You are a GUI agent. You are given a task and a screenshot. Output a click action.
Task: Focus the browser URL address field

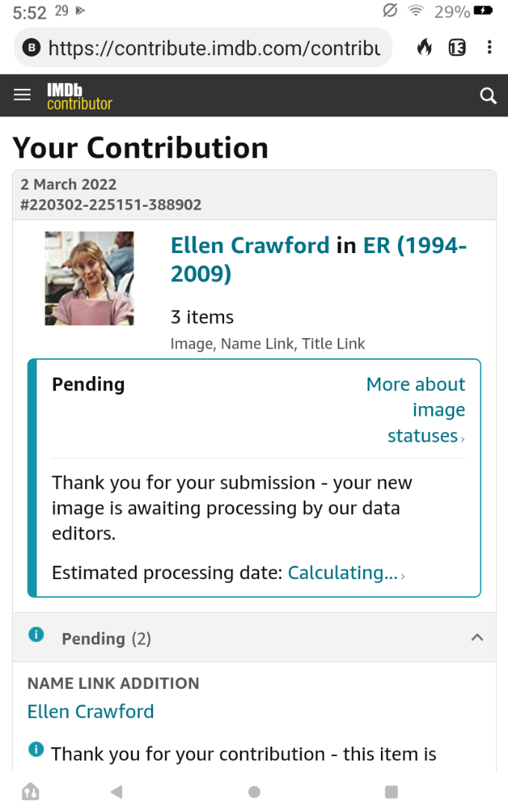(x=214, y=48)
